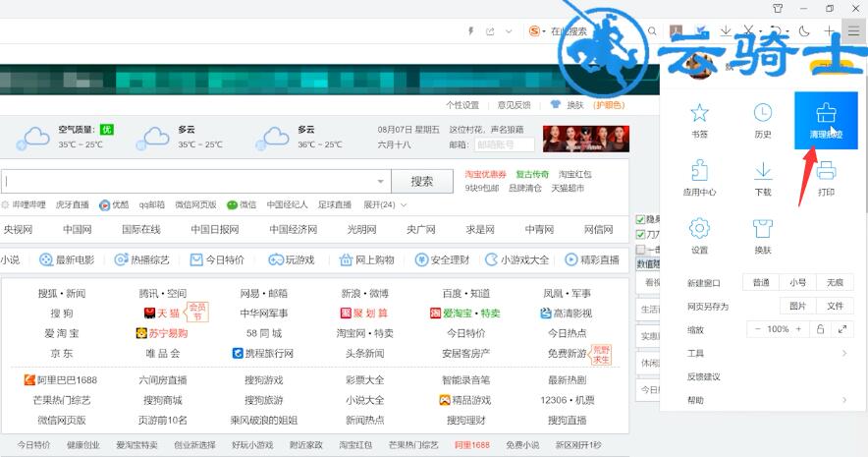Open the 设置 gear icon

tap(700, 228)
